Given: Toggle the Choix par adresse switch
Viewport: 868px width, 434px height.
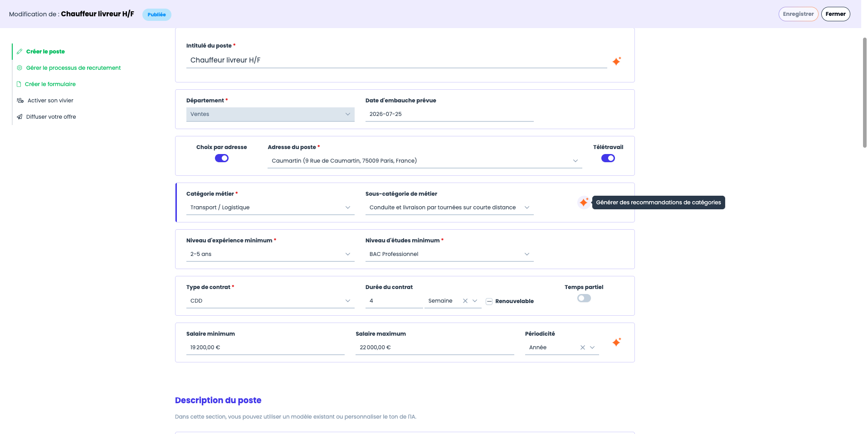Looking at the screenshot, I should click(222, 158).
